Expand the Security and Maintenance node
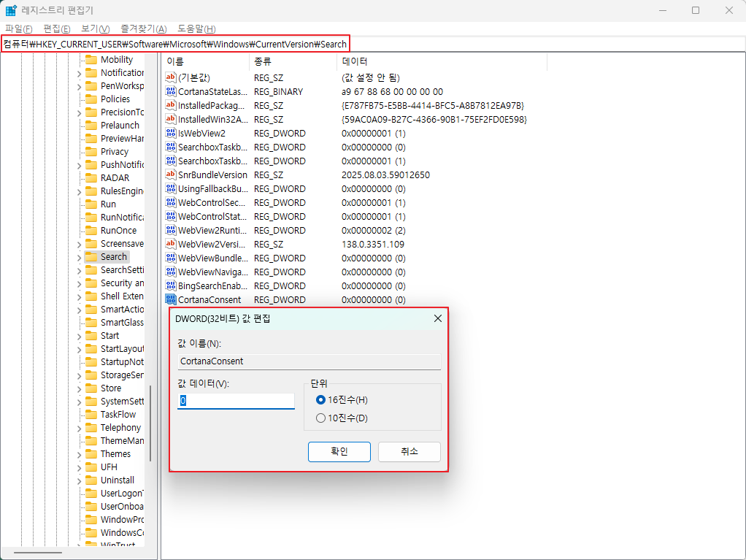 coord(79,284)
